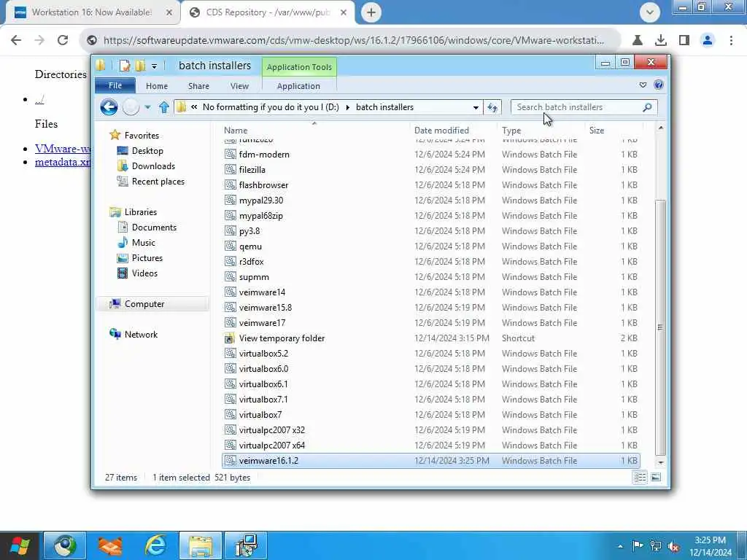Close the CDS Repository tab

click(344, 12)
